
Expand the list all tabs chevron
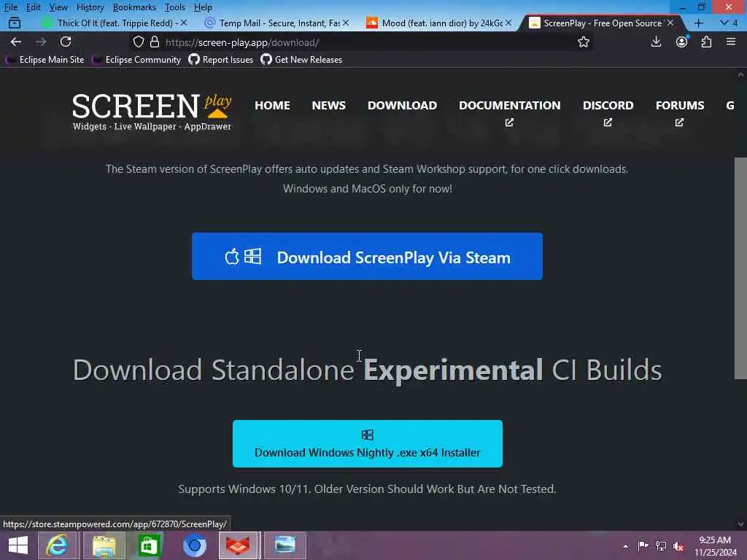pyautogui.click(x=724, y=23)
